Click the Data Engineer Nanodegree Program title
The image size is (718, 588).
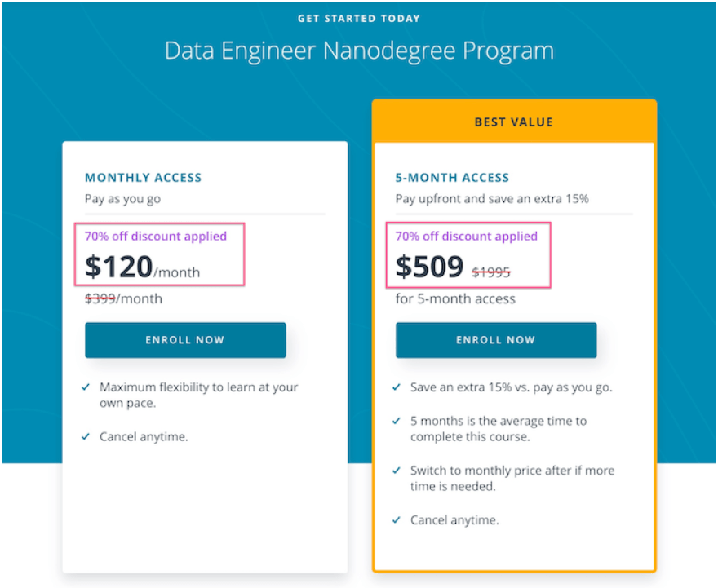(x=360, y=51)
